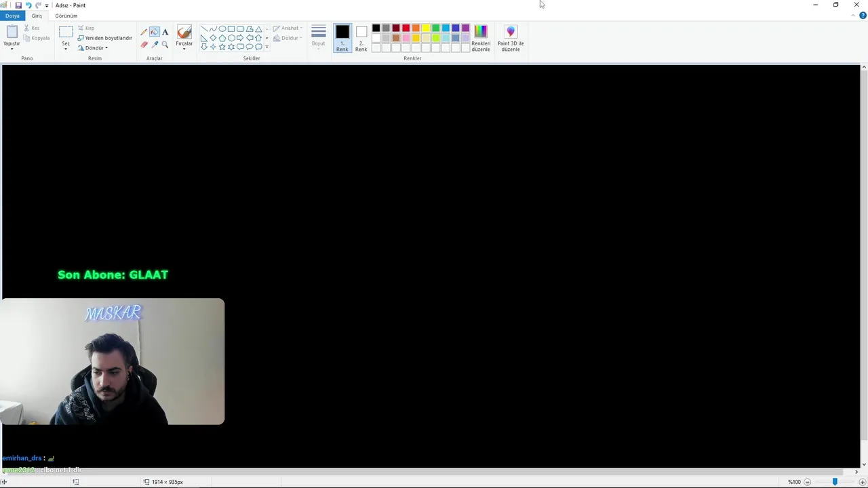Select the Left arrow shape

point(250,38)
